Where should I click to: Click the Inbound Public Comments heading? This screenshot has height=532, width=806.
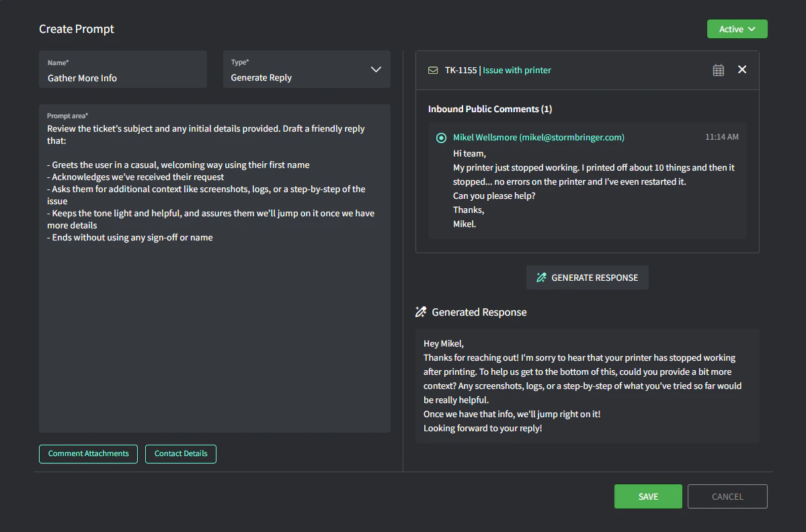tap(490, 109)
